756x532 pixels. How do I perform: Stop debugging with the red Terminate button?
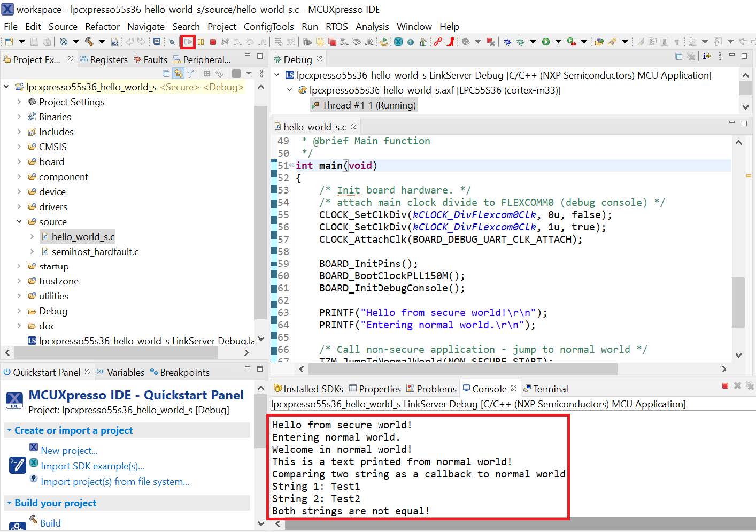[213, 42]
